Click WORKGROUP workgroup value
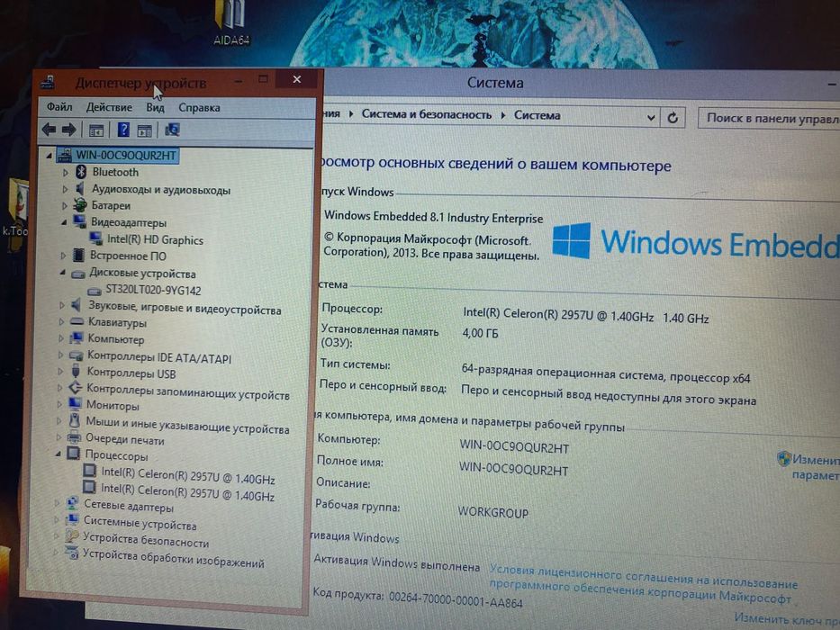 (492, 511)
